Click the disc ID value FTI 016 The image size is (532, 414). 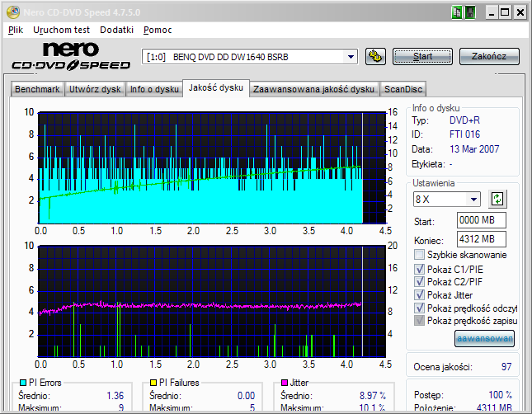tap(464, 134)
